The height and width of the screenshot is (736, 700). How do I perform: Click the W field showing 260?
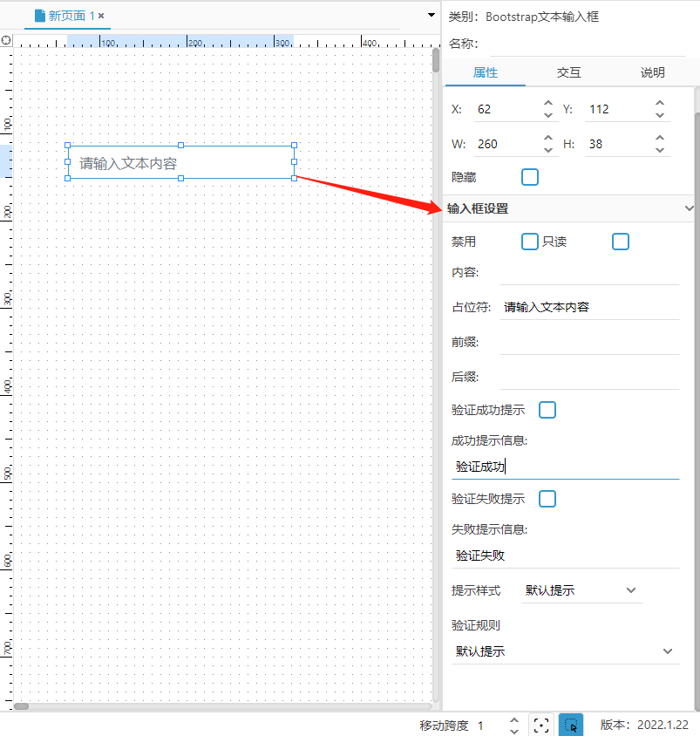pos(507,144)
